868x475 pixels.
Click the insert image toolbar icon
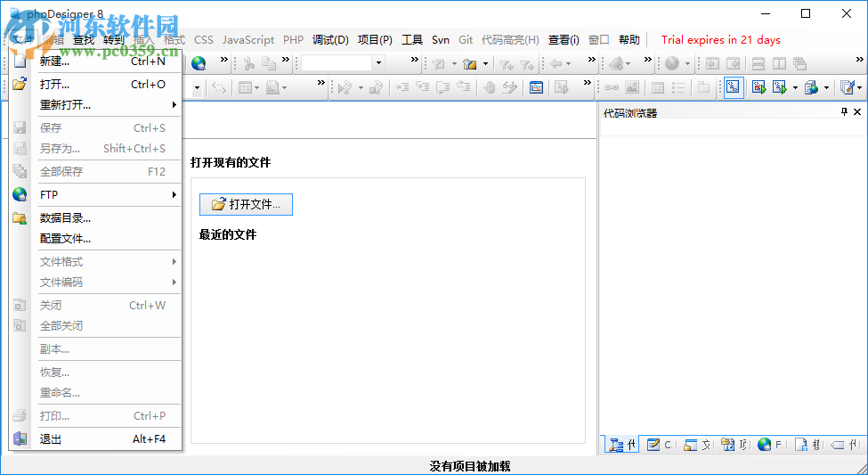tap(631, 87)
